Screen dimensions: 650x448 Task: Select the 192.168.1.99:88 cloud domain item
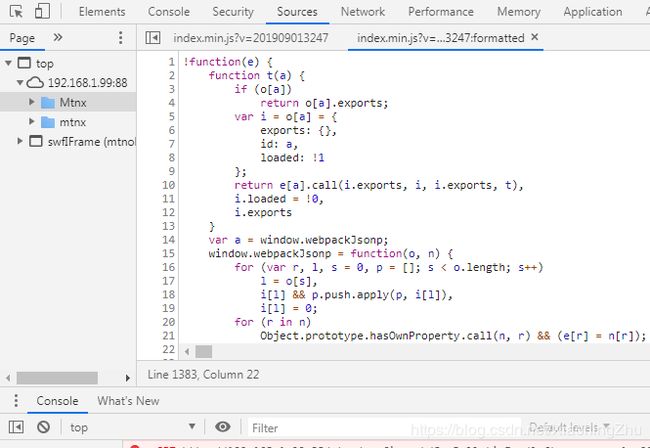[x=77, y=83]
